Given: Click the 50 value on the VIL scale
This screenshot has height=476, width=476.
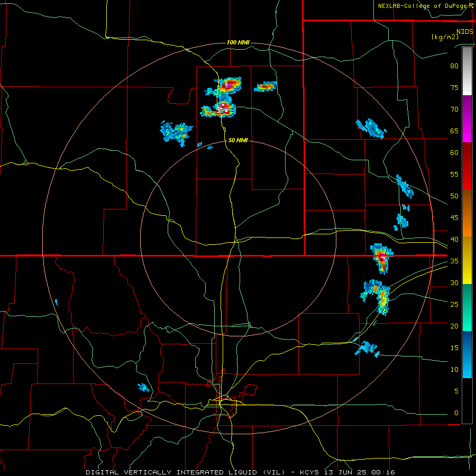Looking at the screenshot, I should (x=454, y=196).
